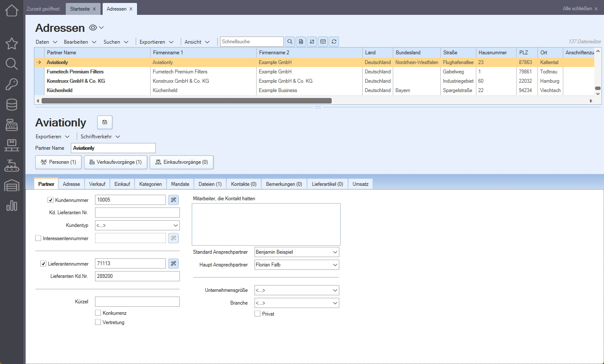604x364 pixels.
Task: Click the sort order icon in the toolbar
Action: (312, 42)
